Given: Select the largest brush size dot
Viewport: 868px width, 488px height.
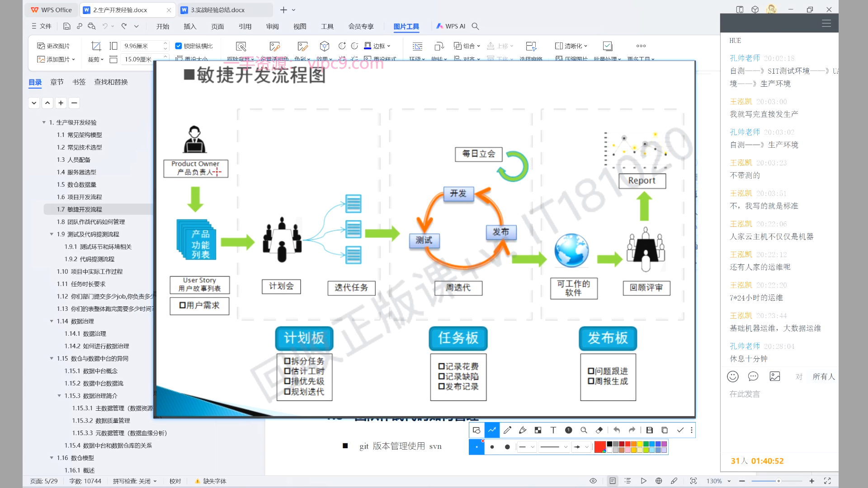Looking at the screenshot, I should [x=507, y=447].
